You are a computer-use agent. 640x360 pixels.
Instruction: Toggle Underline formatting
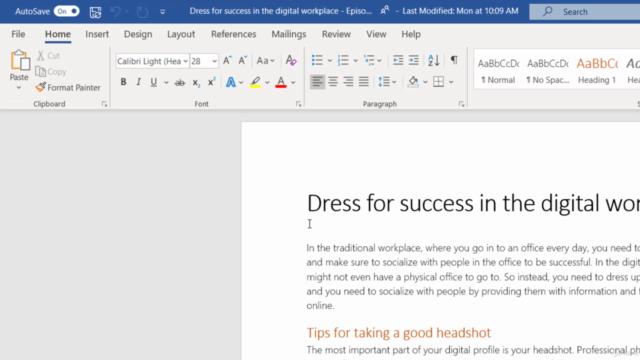coord(153,82)
